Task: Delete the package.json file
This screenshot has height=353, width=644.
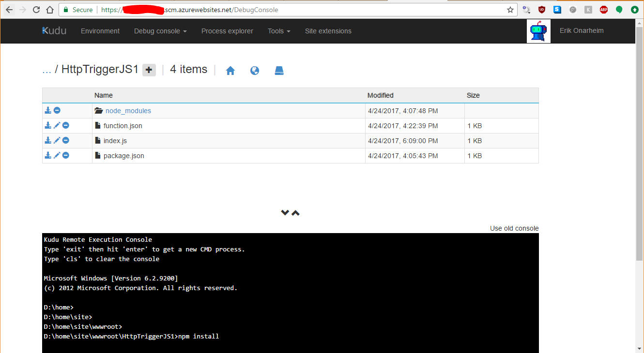Action: [66, 156]
